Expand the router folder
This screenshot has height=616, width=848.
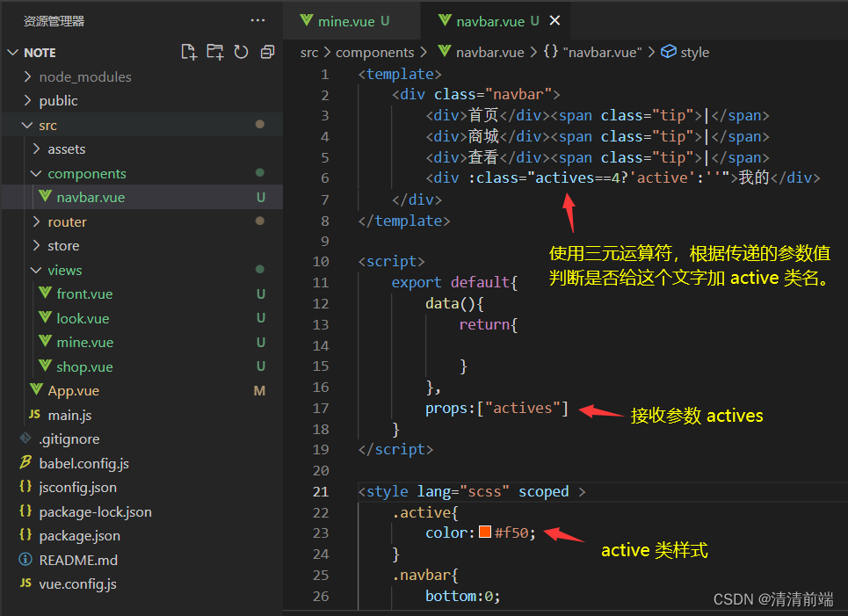141,221
